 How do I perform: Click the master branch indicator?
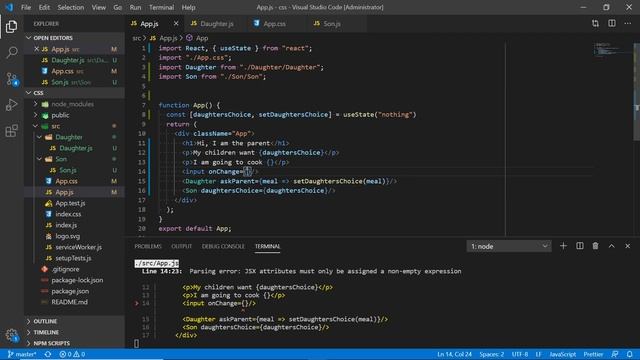click(22, 354)
